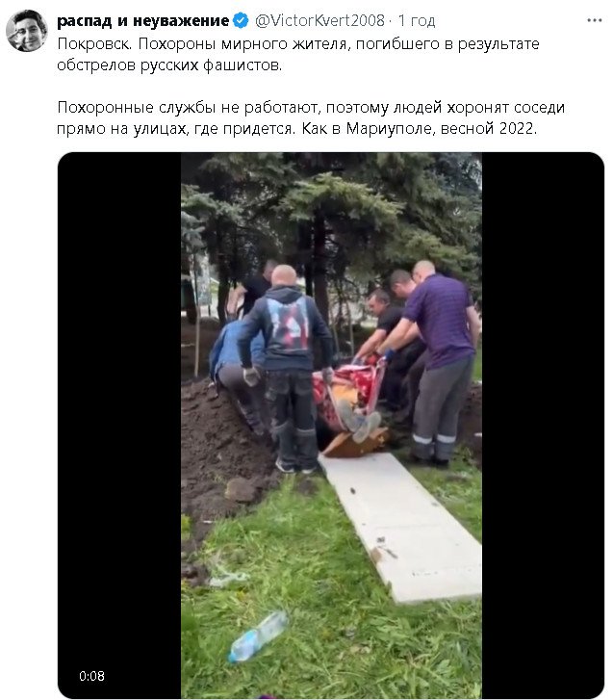Open display name распад и неуважение

(x=143, y=20)
